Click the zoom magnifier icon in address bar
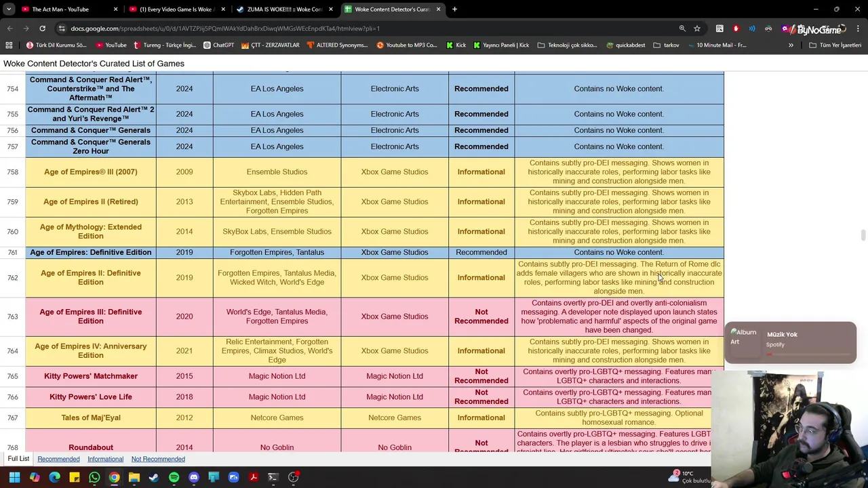Image resolution: width=868 pixels, height=488 pixels. pos(682,28)
